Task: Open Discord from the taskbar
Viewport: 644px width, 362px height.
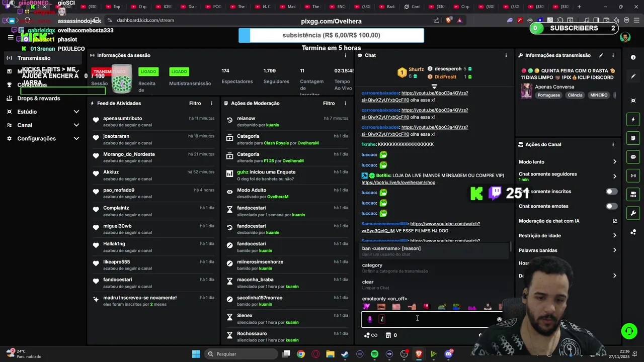Action: point(448,354)
